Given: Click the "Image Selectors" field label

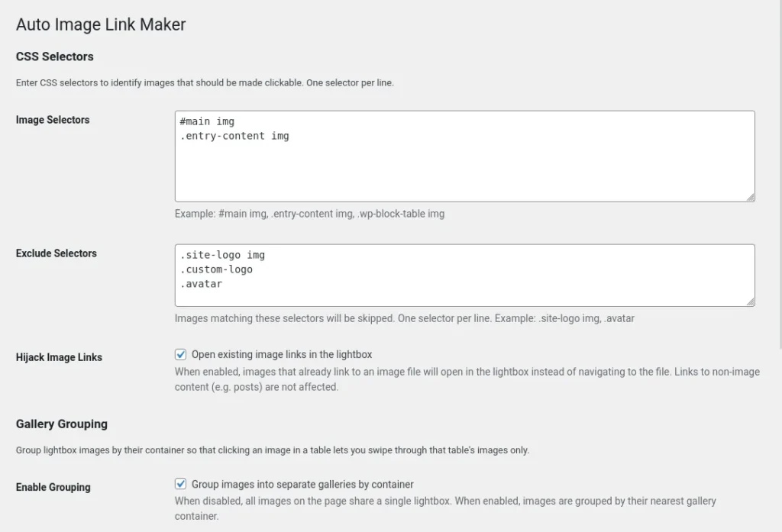Looking at the screenshot, I should [x=52, y=120].
